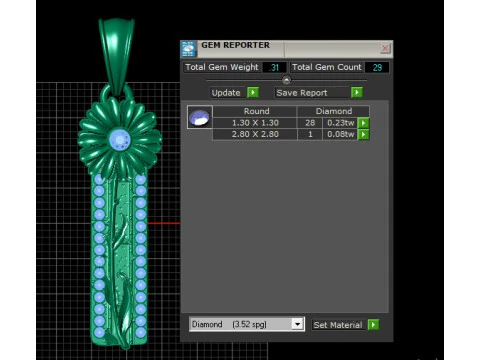Click the quantity cell showing 1
The height and width of the screenshot is (360, 480).
pyautogui.click(x=310, y=134)
